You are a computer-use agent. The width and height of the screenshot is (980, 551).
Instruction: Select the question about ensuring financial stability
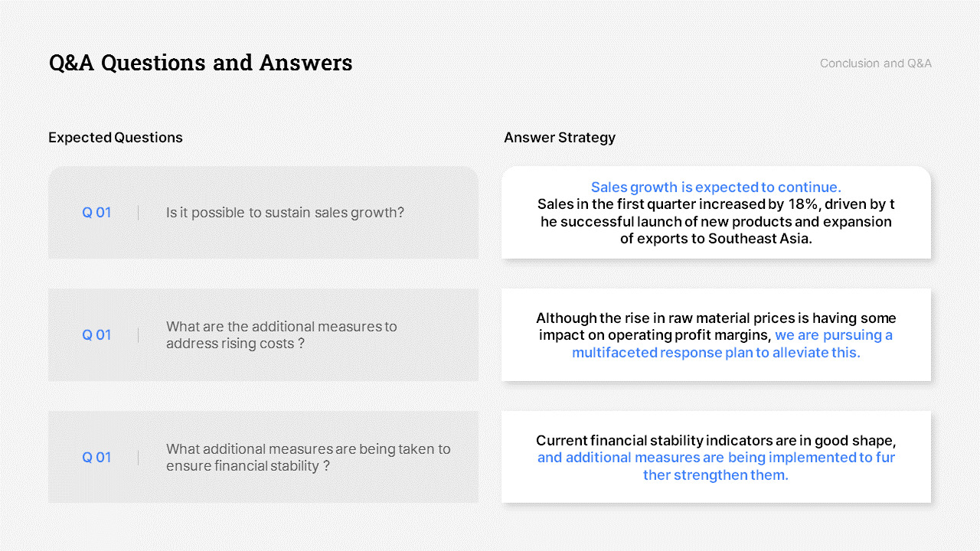point(308,458)
